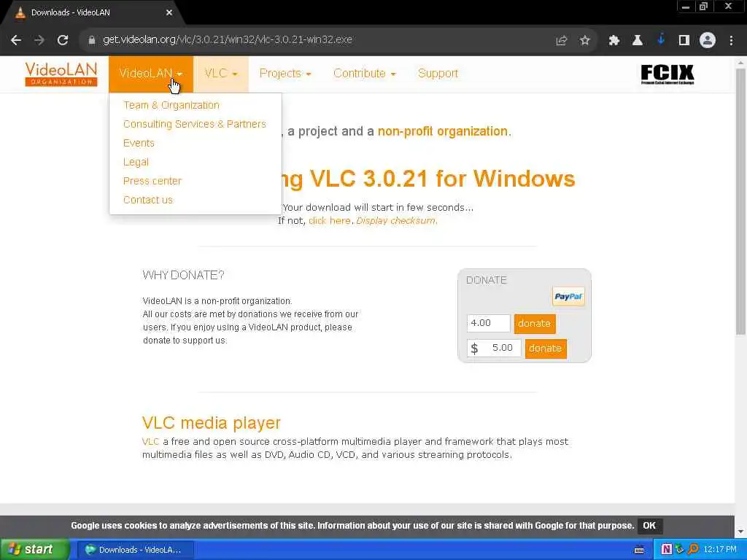Click the 5.00 dollar amount field
This screenshot has height=560, width=747.
pos(494,348)
